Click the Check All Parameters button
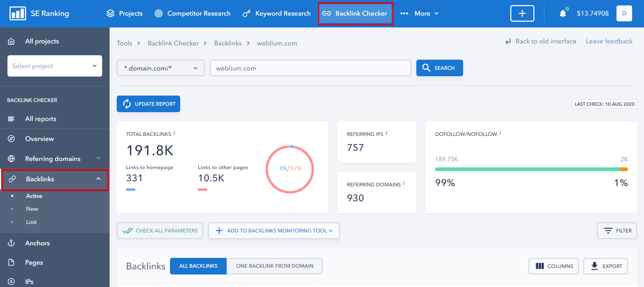Viewport: 644px width, 287px height. pos(160,231)
